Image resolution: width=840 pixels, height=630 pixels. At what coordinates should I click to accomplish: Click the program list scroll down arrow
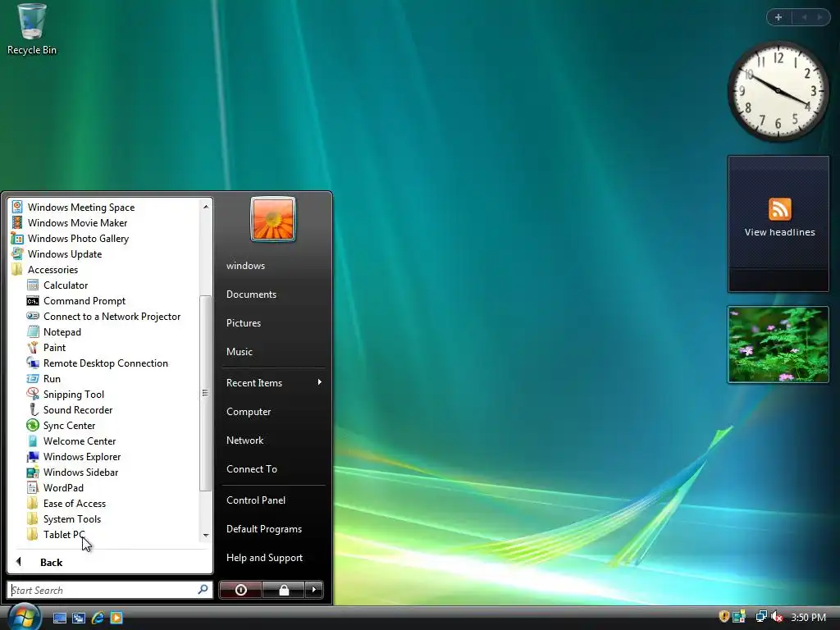click(x=206, y=535)
